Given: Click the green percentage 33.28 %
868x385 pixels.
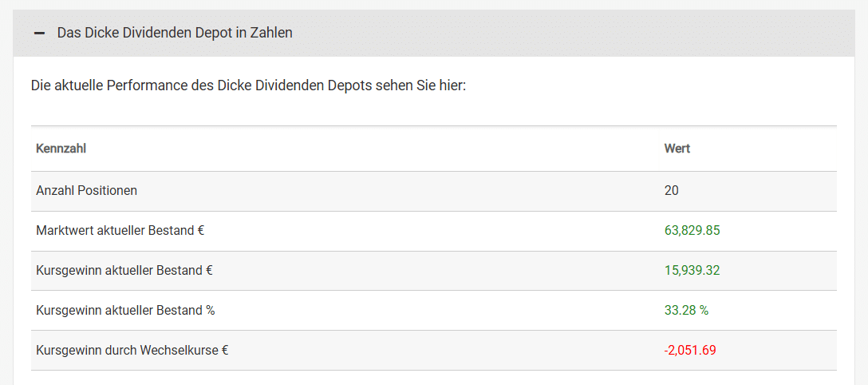Looking at the screenshot, I should coord(686,311).
